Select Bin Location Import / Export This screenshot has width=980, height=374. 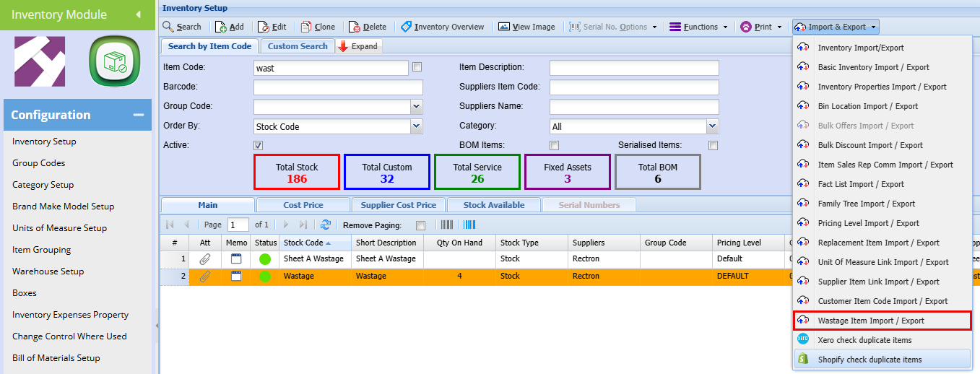[x=882, y=106]
